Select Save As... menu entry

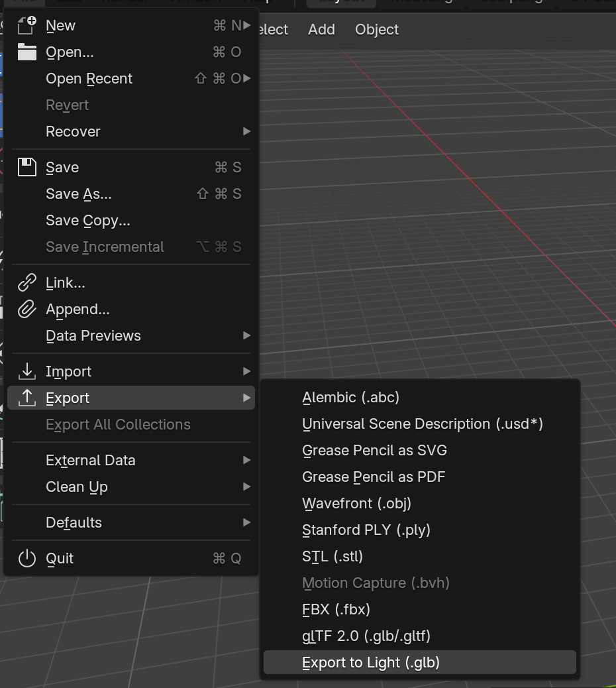pyautogui.click(x=131, y=194)
